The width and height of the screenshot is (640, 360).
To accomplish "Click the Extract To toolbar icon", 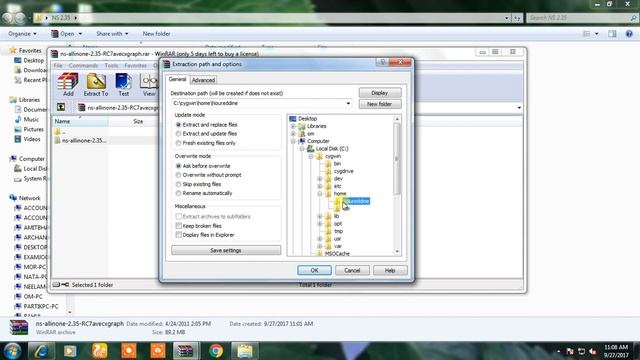I will pos(96,84).
